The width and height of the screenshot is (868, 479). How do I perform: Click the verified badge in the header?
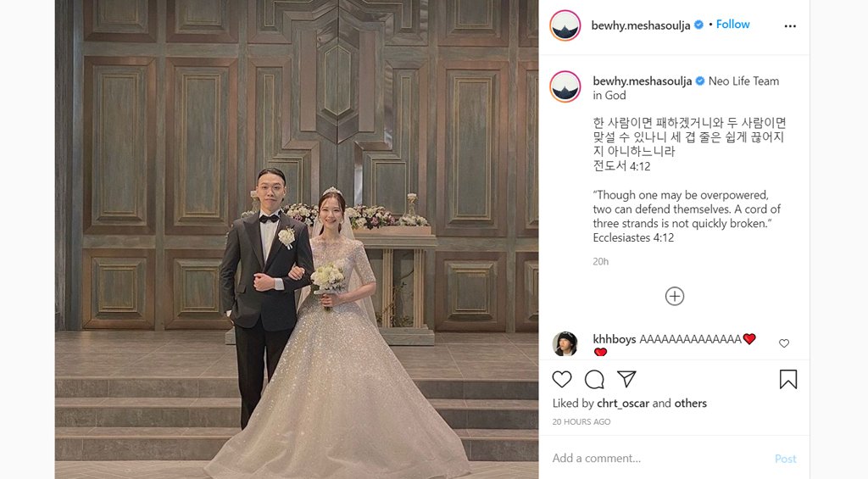pos(698,25)
